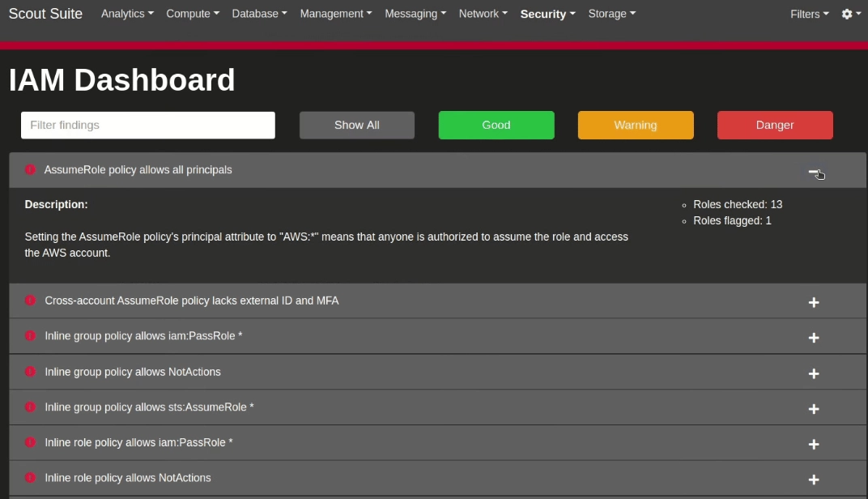Open the Network dropdown menu
The height and width of the screenshot is (499, 868).
click(x=483, y=14)
